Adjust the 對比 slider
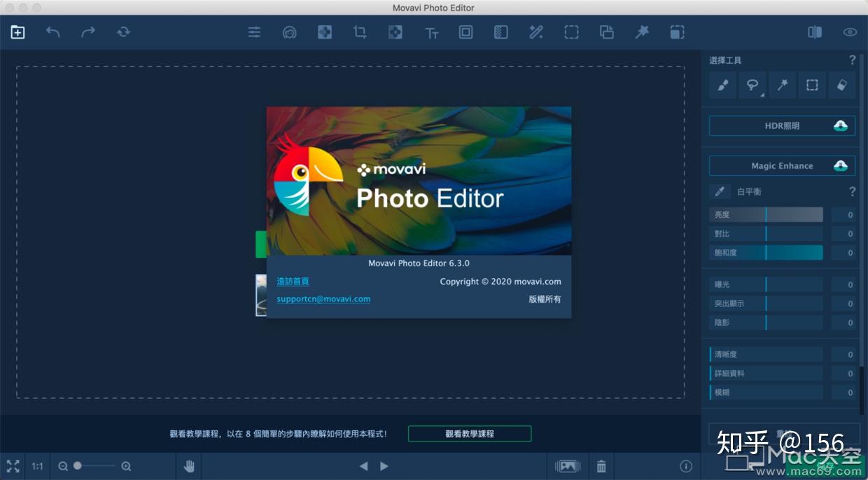The width and height of the screenshot is (868, 480). 766,233
